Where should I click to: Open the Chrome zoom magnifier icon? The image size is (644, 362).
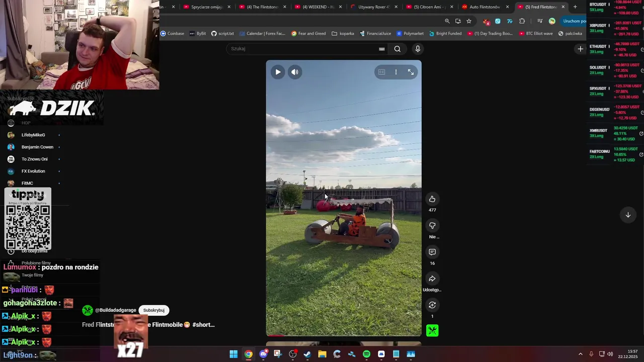pos(447,21)
